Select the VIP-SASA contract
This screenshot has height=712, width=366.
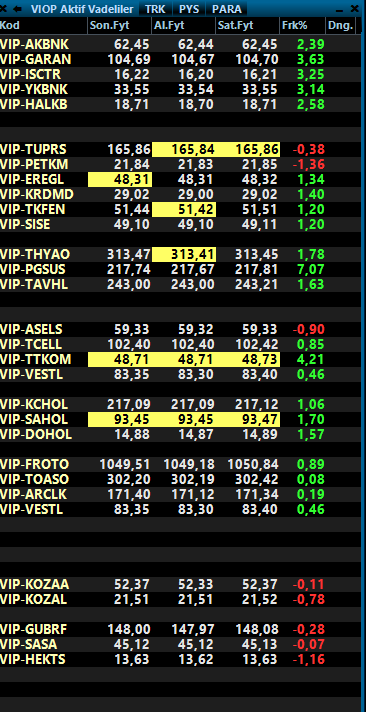pos(181,644)
